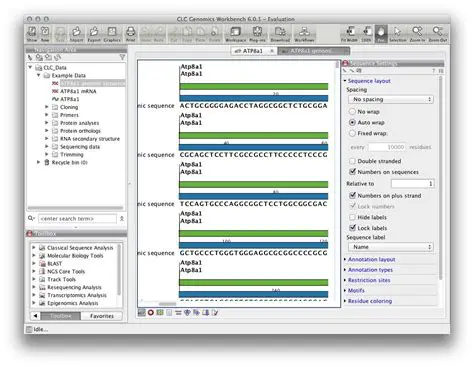Viewport: 474px width, 367px height.
Task: Toggle Numbers on plus strand checkbox
Action: pyautogui.click(x=352, y=195)
